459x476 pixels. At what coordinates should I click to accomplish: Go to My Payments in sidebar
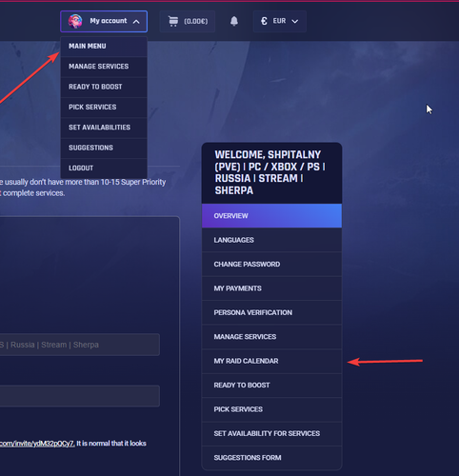[271, 288]
